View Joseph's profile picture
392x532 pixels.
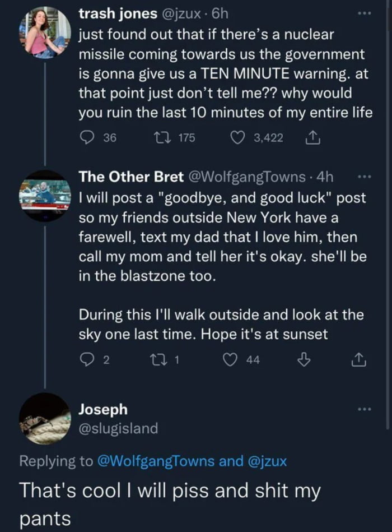click(45, 419)
